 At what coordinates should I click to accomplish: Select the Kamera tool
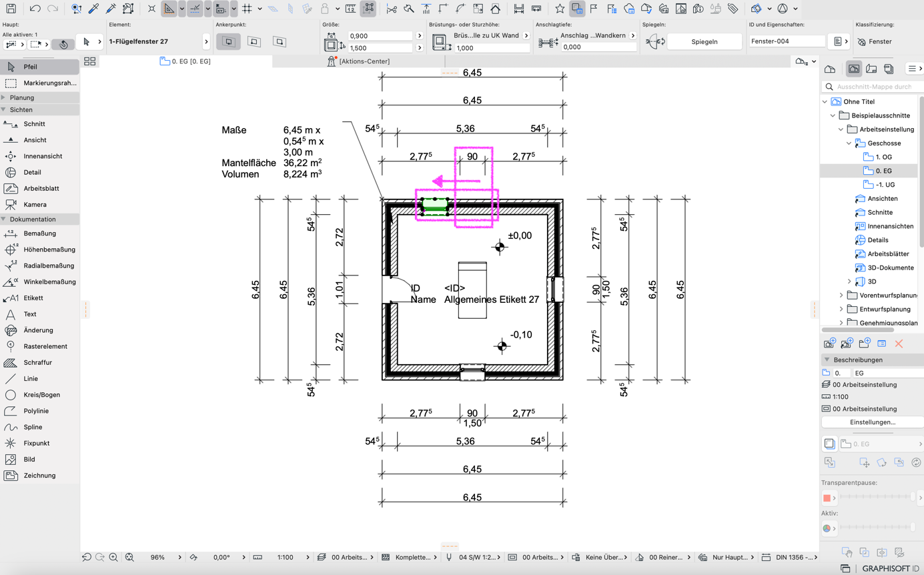[x=39, y=205]
